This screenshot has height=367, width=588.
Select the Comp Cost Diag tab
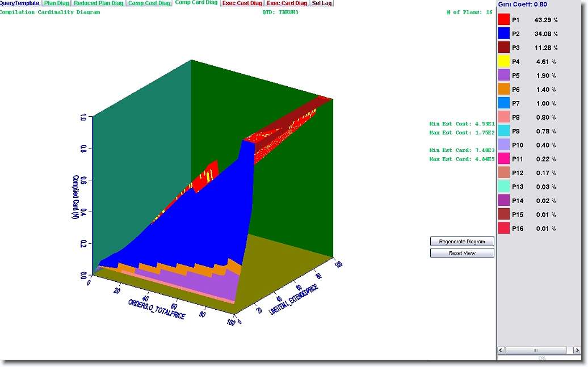pos(149,3)
